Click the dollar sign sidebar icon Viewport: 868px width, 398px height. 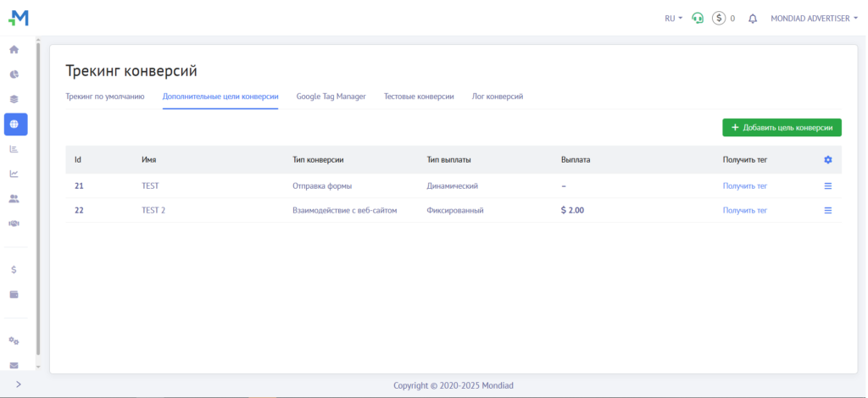pyautogui.click(x=14, y=269)
